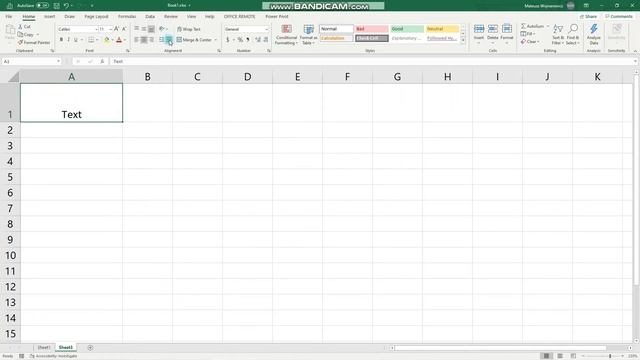
Task: Switch to the Draw tab
Action: tap(69, 16)
